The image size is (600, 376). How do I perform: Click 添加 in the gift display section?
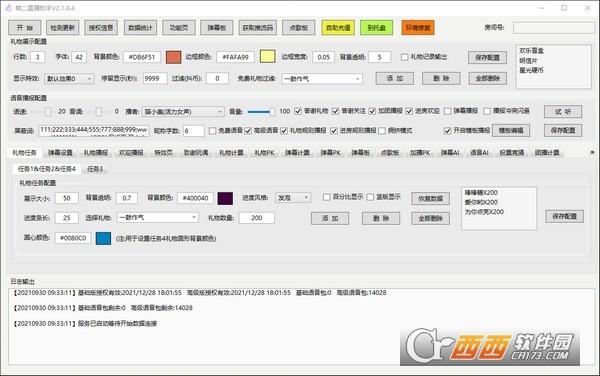pos(395,78)
